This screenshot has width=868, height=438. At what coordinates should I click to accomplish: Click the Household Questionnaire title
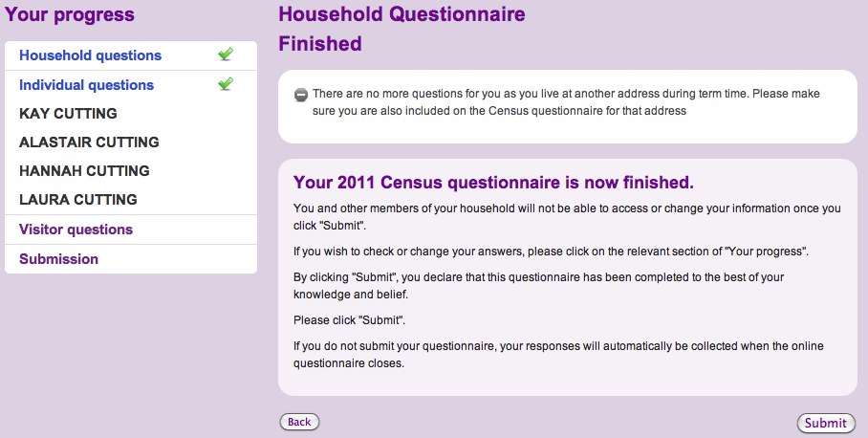pos(401,13)
